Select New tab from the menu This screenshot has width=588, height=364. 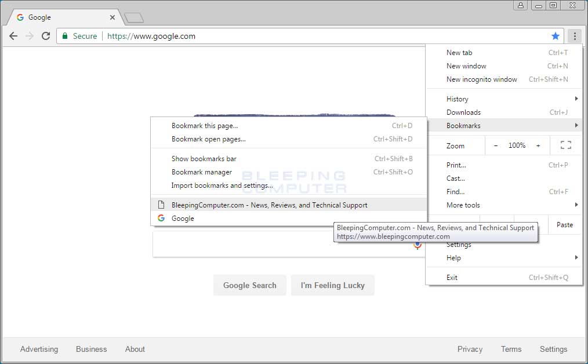click(x=504, y=53)
